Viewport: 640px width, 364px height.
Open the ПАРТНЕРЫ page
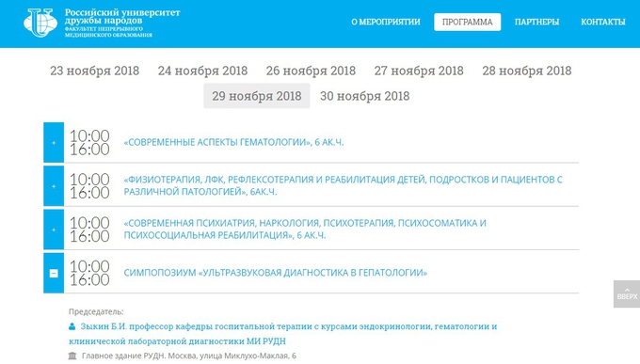tap(536, 22)
